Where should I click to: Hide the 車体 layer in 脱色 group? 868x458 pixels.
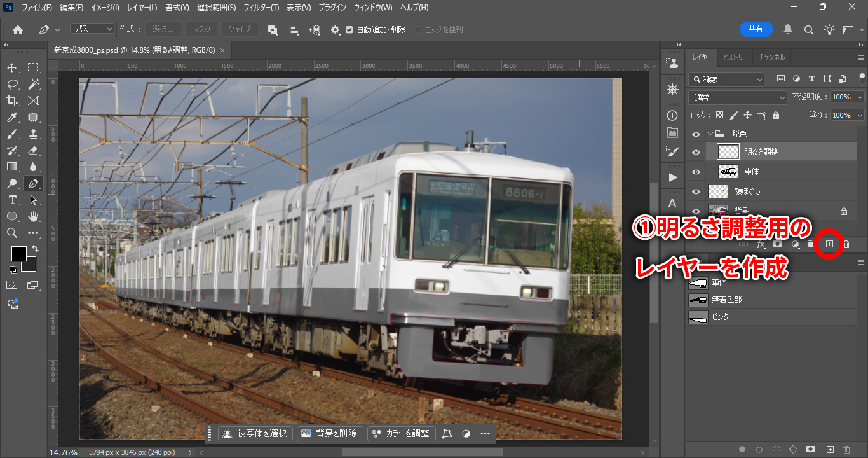tap(696, 172)
